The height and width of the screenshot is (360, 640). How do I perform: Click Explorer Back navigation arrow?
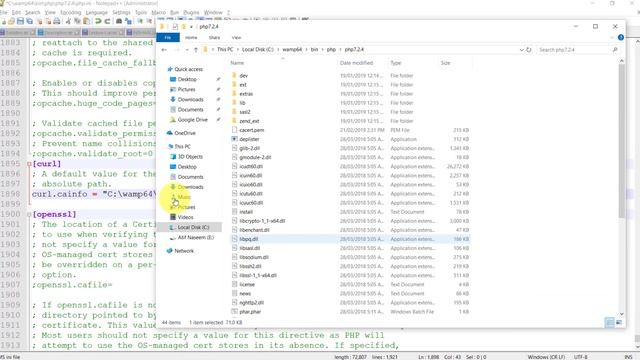[x=164, y=50]
